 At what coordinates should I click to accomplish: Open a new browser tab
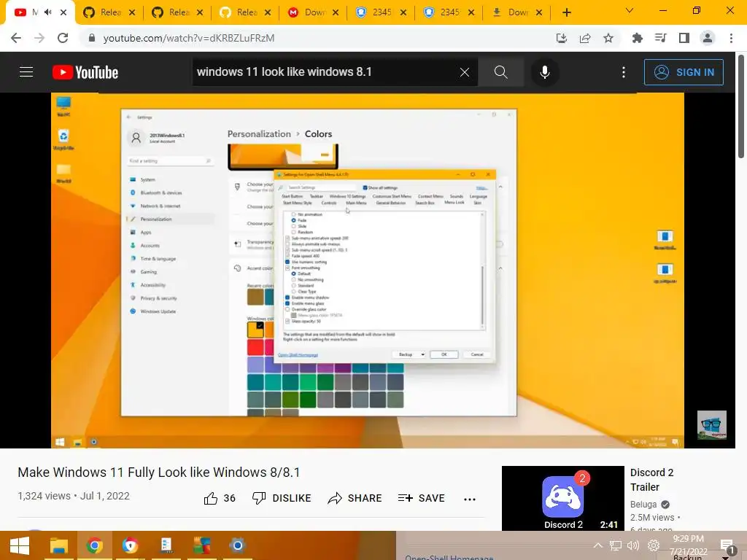coord(566,12)
